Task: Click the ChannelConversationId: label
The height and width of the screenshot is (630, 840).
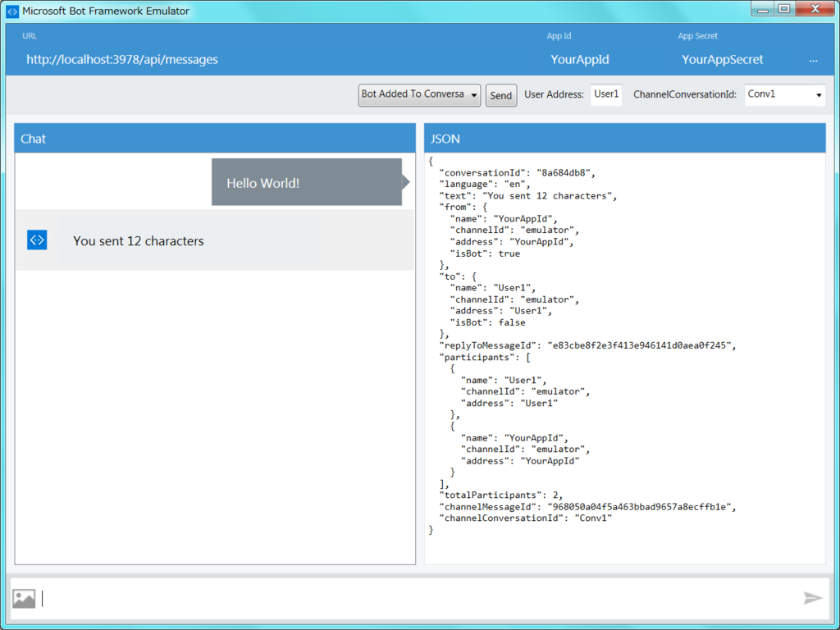Action: click(x=685, y=95)
